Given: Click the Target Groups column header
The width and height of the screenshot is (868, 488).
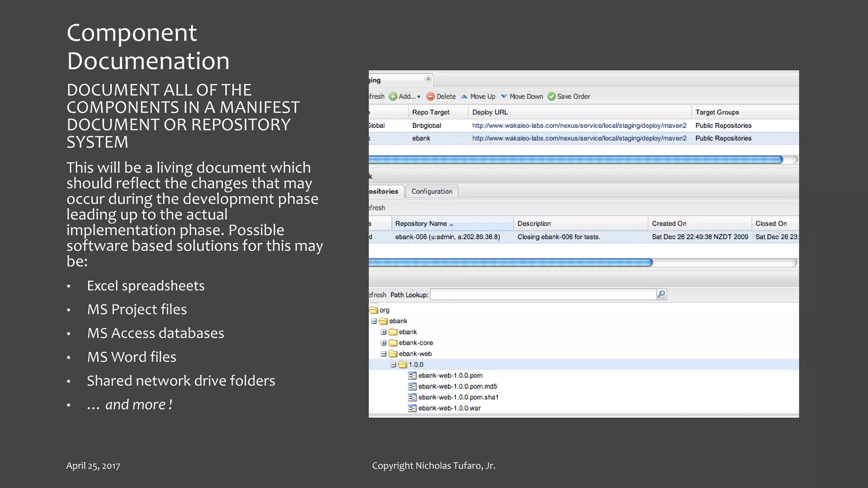Looking at the screenshot, I should [x=745, y=112].
